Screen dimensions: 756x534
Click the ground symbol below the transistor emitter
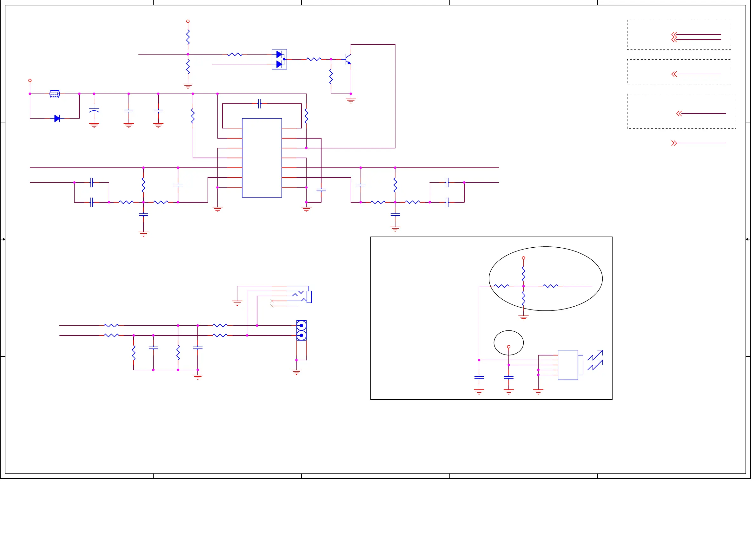coord(351,101)
